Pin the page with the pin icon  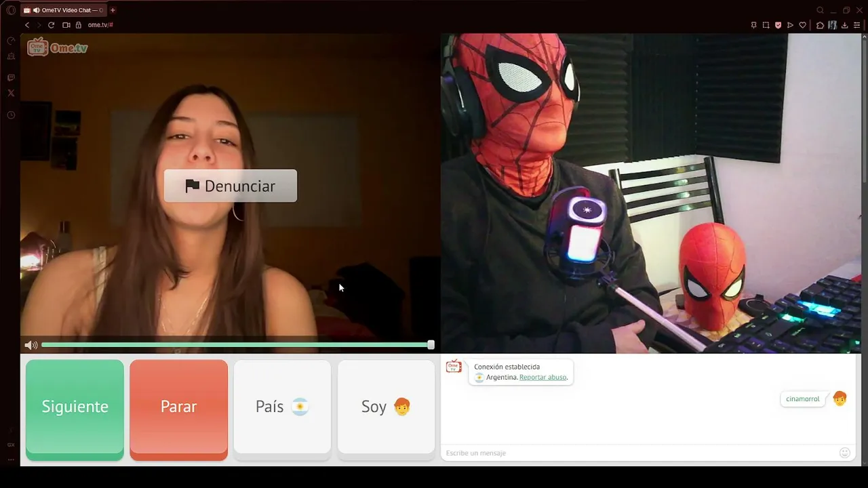click(753, 25)
